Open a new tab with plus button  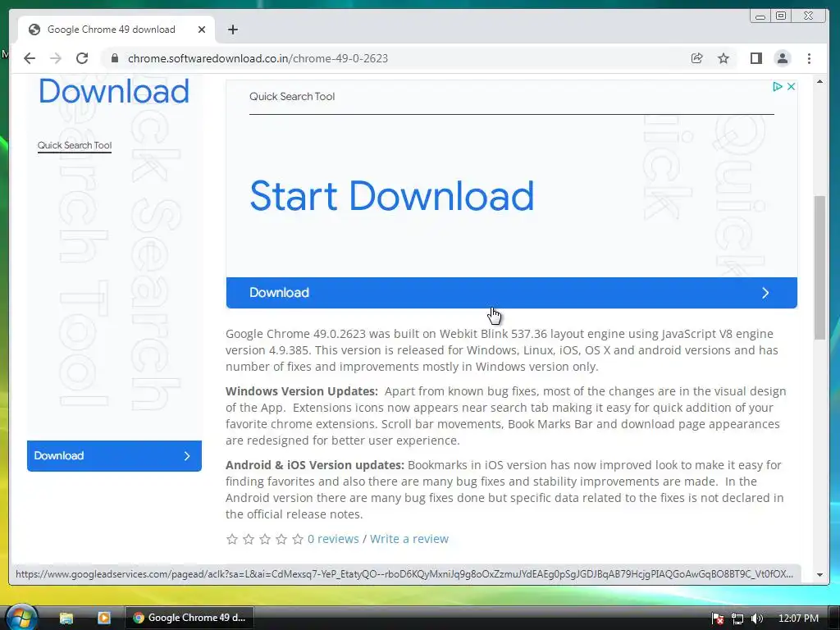(232, 30)
